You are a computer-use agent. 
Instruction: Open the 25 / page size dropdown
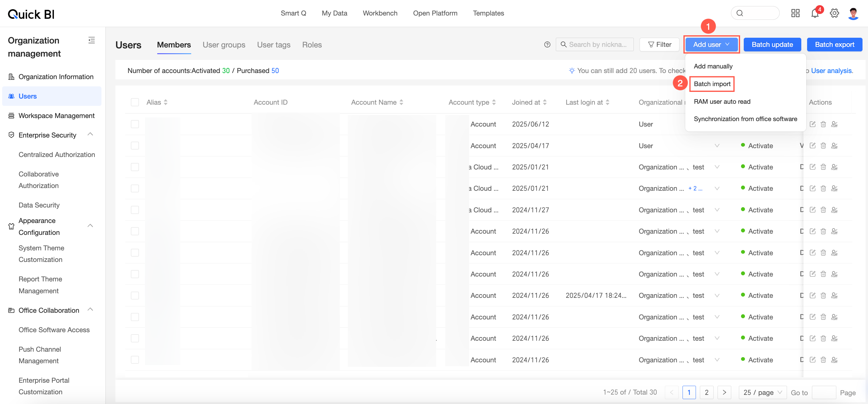coord(763,392)
